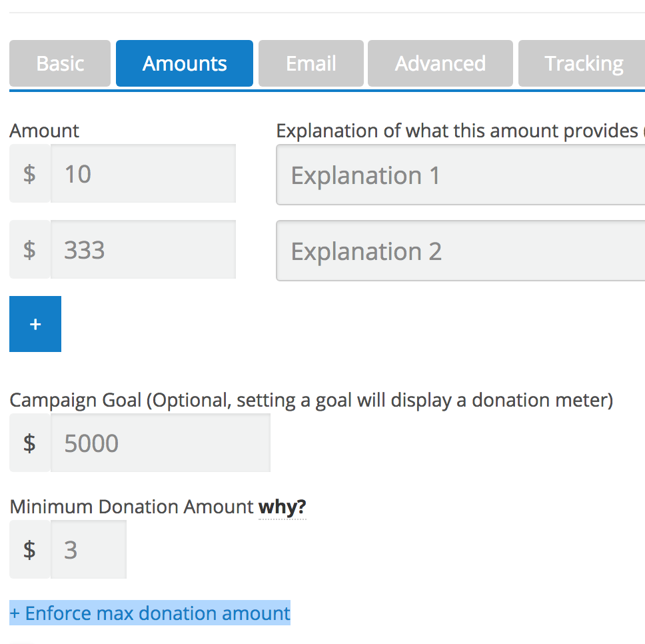Click the Explanation 2 text field
This screenshot has width=645, height=644.
tap(460, 251)
